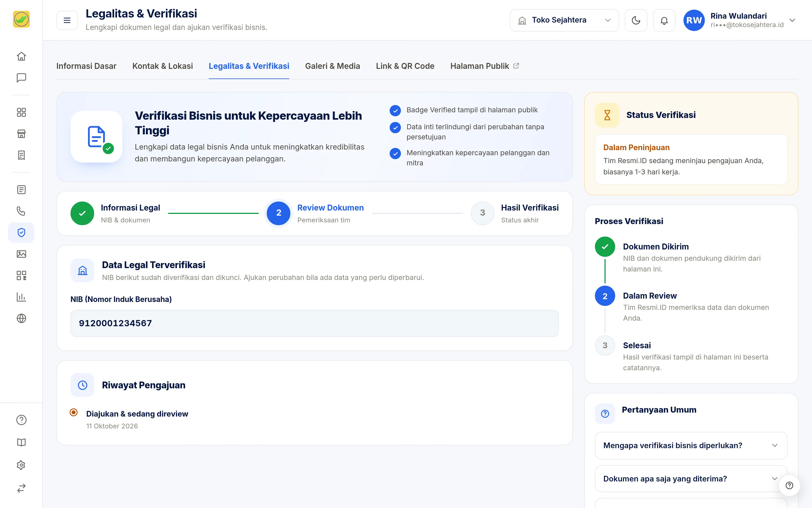Screen dimensions: 812x508
Task: Click the NIB number field 9120001234567
Action: click(314, 323)
